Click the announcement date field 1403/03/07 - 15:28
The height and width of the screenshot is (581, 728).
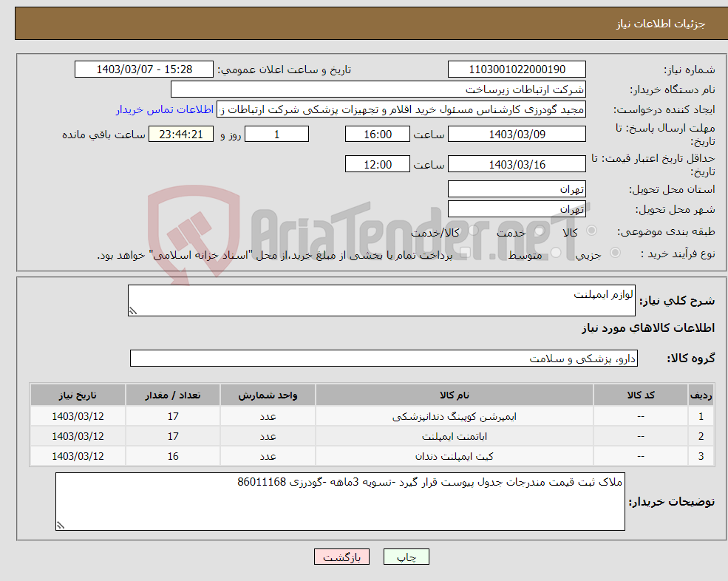(x=144, y=69)
